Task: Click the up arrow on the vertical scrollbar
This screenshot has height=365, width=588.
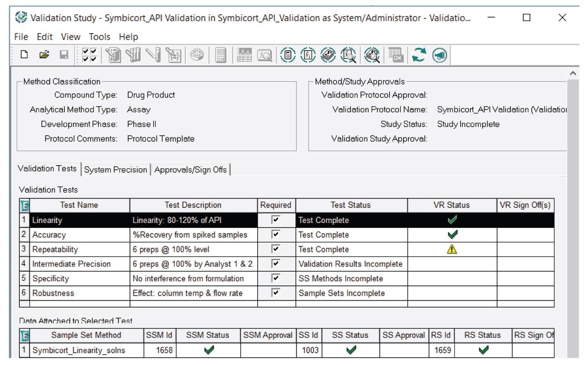Action: (x=572, y=73)
